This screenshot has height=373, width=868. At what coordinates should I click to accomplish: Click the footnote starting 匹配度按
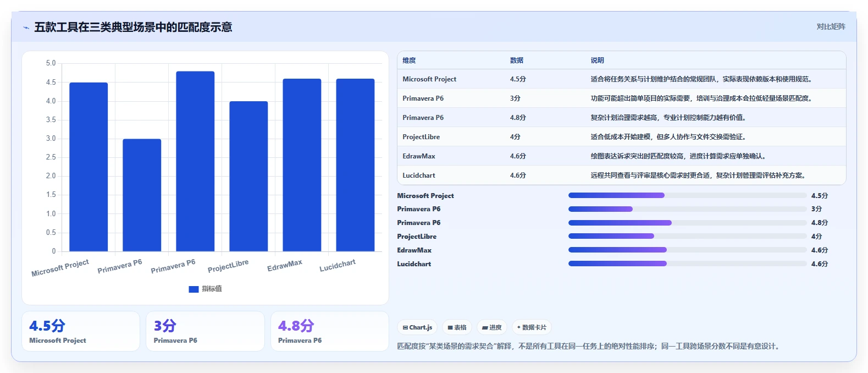pos(588,347)
